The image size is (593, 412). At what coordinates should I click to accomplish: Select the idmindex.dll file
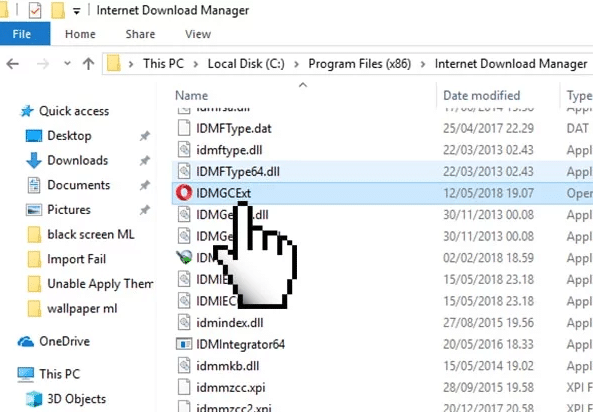pos(229,323)
